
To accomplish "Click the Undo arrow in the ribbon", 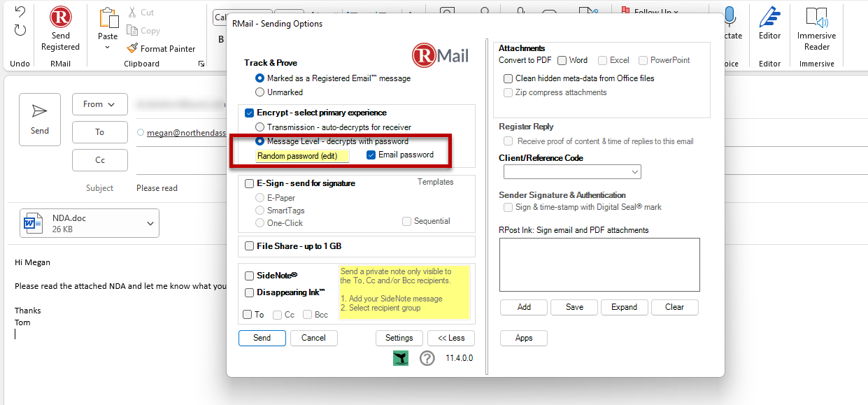I will [x=20, y=12].
